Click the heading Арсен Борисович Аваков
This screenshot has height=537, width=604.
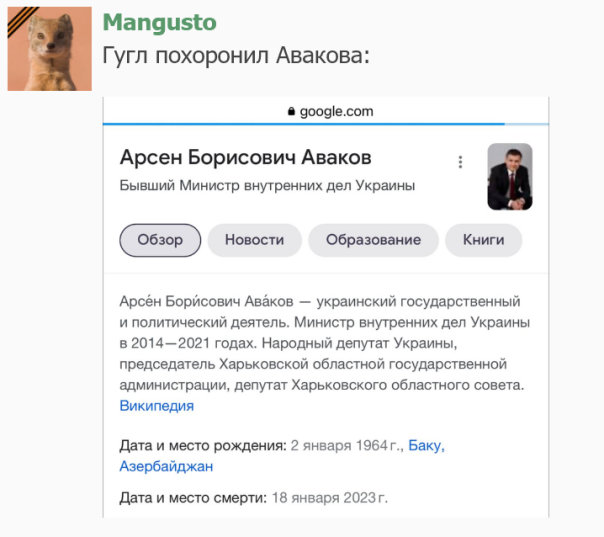pyautogui.click(x=245, y=159)
